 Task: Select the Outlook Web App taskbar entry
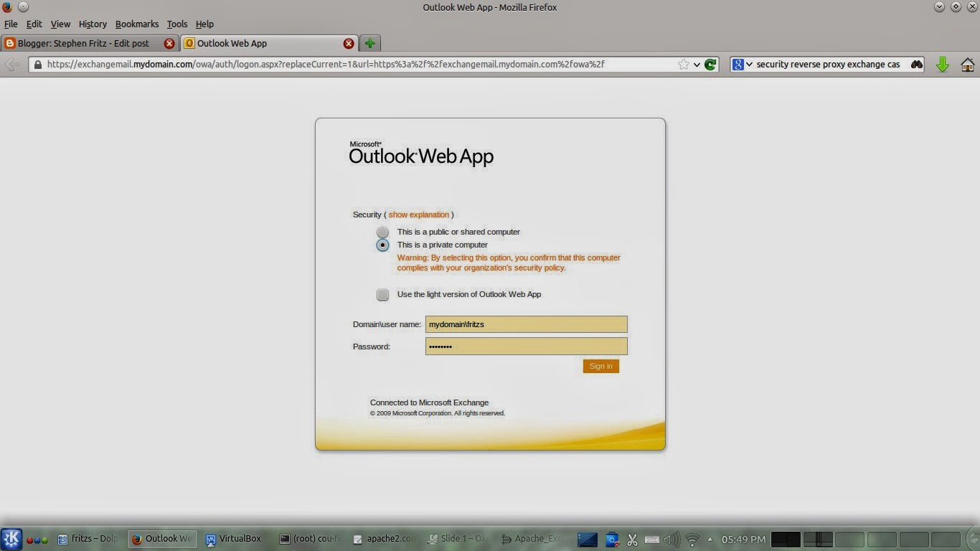pos(162,539)
